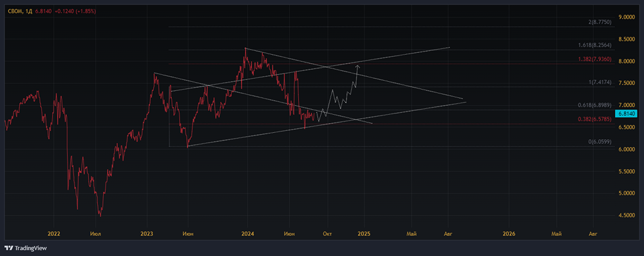Screen dimensions: 644x256
Task: Click 8.0000 on the price axis
Action: [x=627, y=61]
